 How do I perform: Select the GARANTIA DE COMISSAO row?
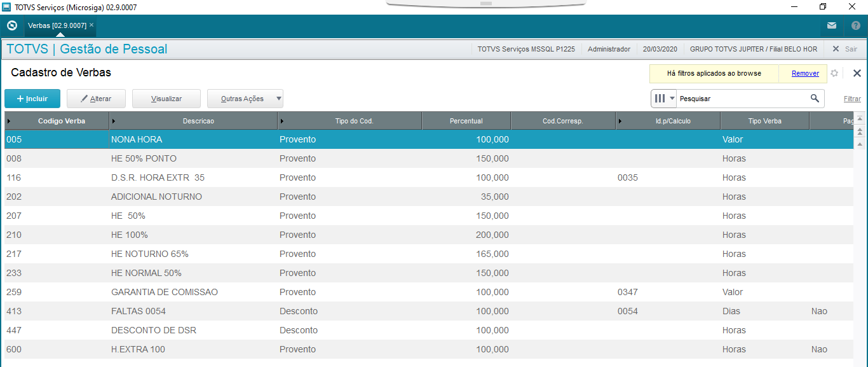428,292
